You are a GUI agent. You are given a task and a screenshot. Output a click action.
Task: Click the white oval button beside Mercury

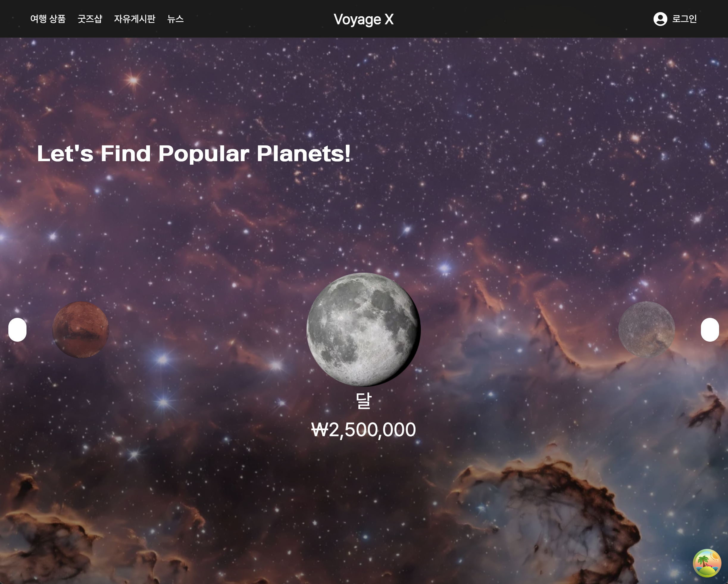click(x=710, y=330)
